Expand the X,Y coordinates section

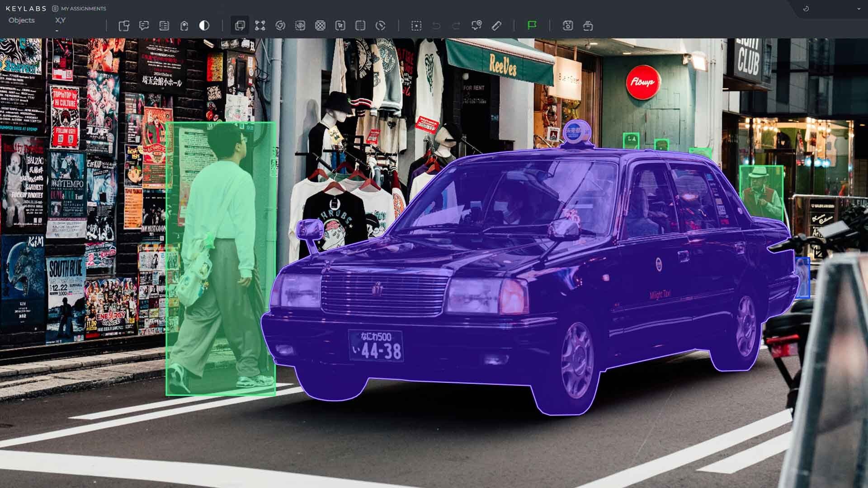60,20
